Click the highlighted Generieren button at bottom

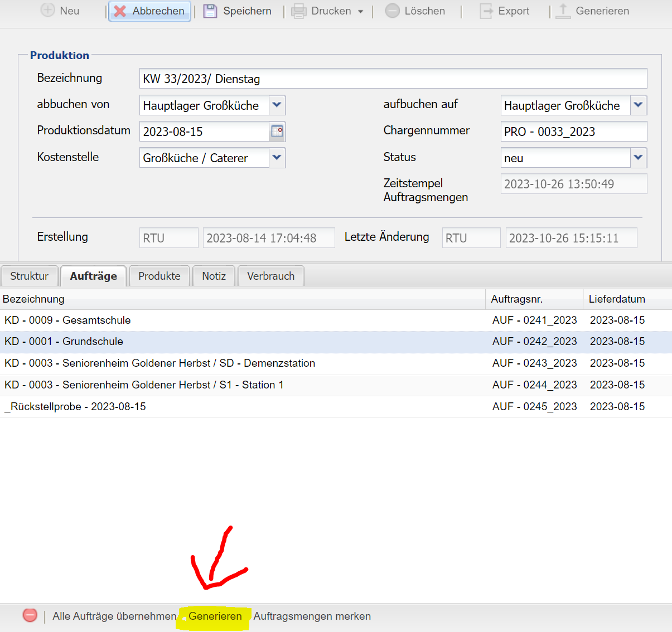[215, 616]
